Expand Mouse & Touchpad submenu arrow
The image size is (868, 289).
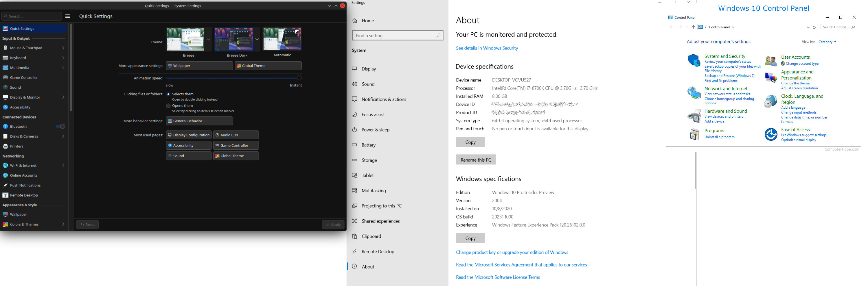click(63, 48)
